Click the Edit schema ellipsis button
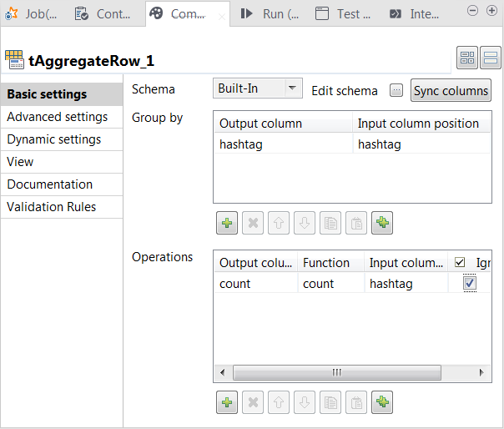This screenshot has width=504, height=429. tap(396, 90)
